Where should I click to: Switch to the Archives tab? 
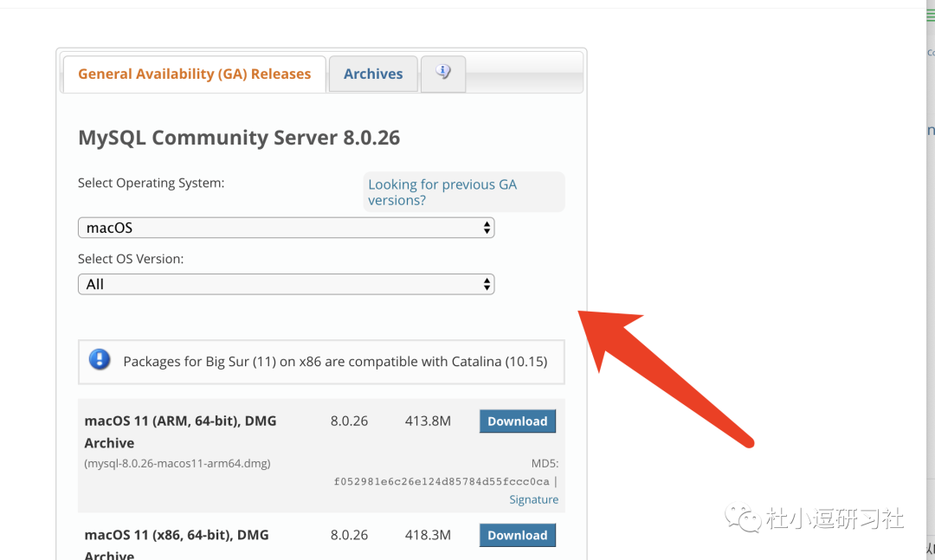point(373,74)
